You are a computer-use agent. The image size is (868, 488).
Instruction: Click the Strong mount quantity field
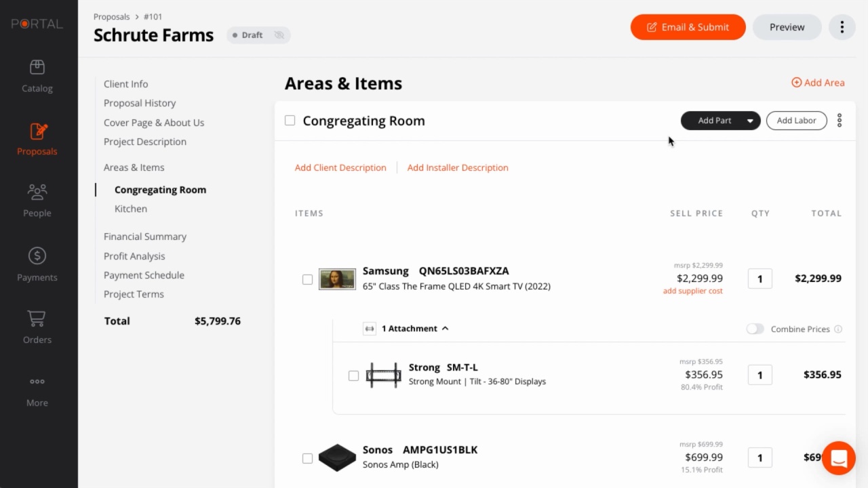(759, 375)
